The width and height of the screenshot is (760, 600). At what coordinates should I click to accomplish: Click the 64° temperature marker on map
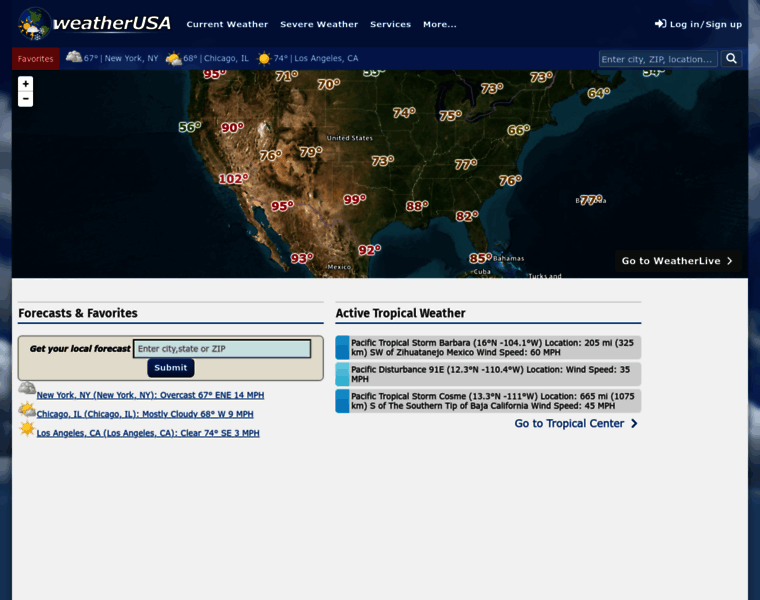coord(599,93)
